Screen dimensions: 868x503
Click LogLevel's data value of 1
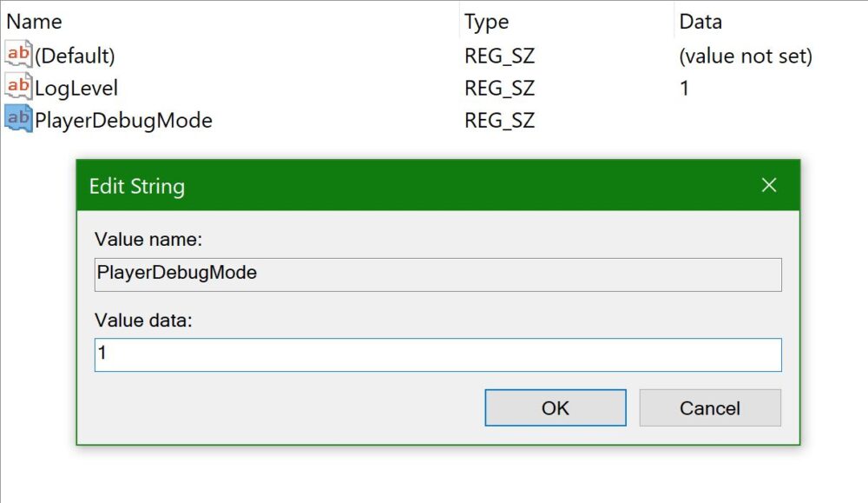[684, 88]
